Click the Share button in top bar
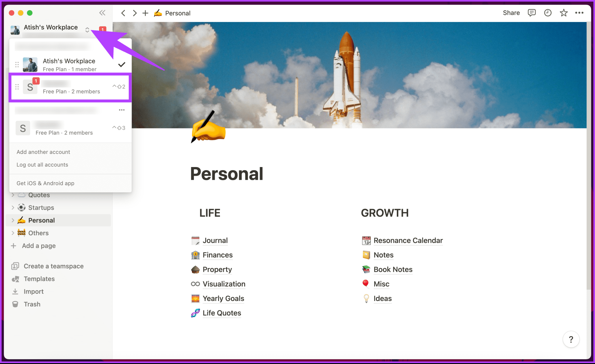Viewport: 595px width, 364px height. pos(510,13)
